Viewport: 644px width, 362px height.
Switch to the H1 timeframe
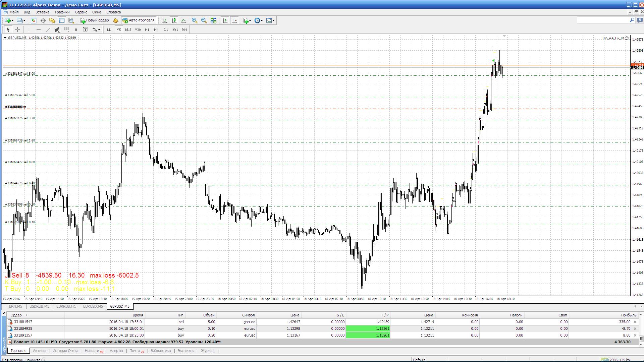coord(147,29)
